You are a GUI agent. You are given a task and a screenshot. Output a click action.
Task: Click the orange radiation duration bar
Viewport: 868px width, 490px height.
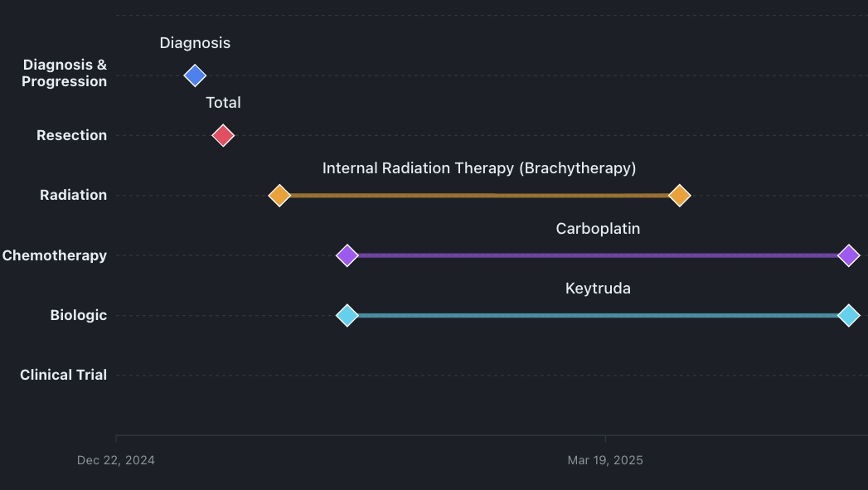pos(479,196)
